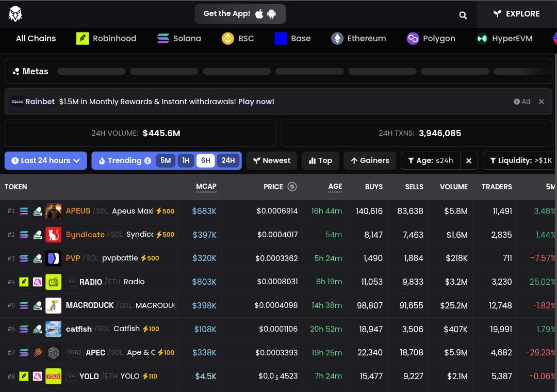Click the owl logo home icon
This screenshot has height=392, width=557.
click(x=15, y=14)
